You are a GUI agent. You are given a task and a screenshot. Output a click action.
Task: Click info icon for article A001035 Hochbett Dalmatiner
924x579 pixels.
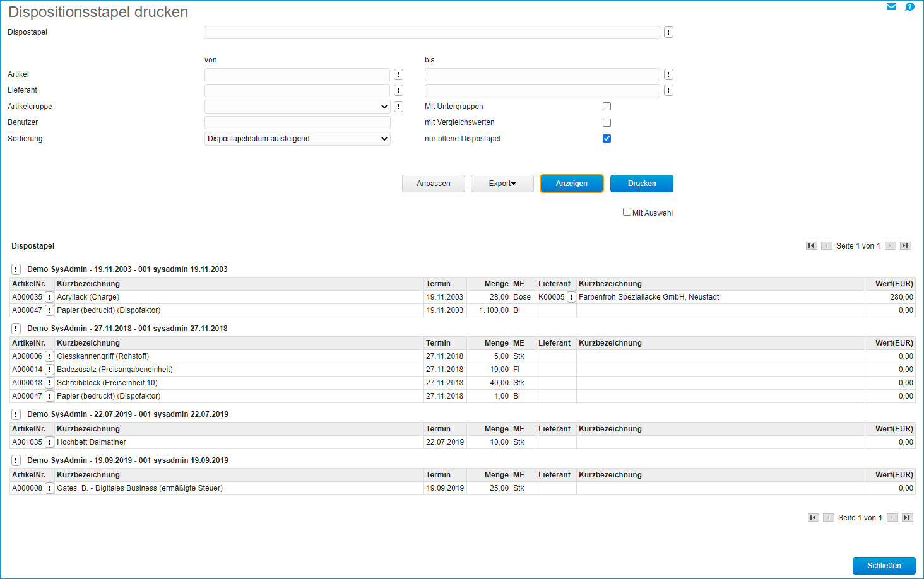click(49, 442)
